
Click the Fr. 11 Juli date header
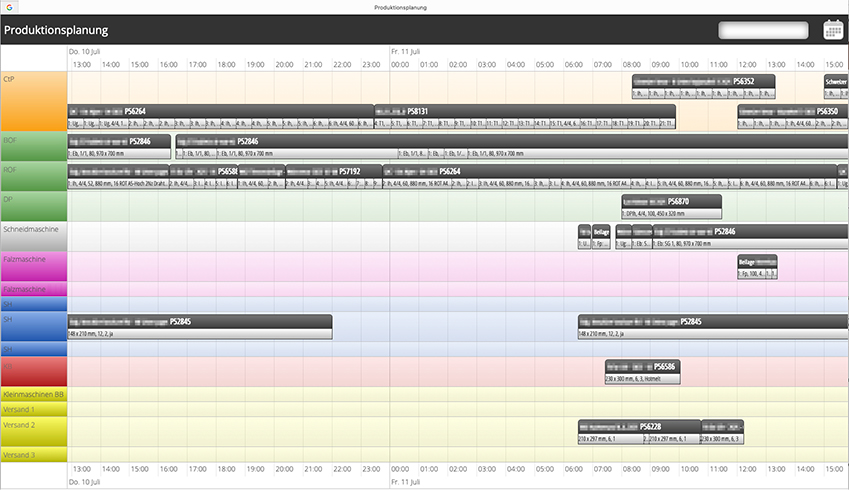[x=409, y=50]
